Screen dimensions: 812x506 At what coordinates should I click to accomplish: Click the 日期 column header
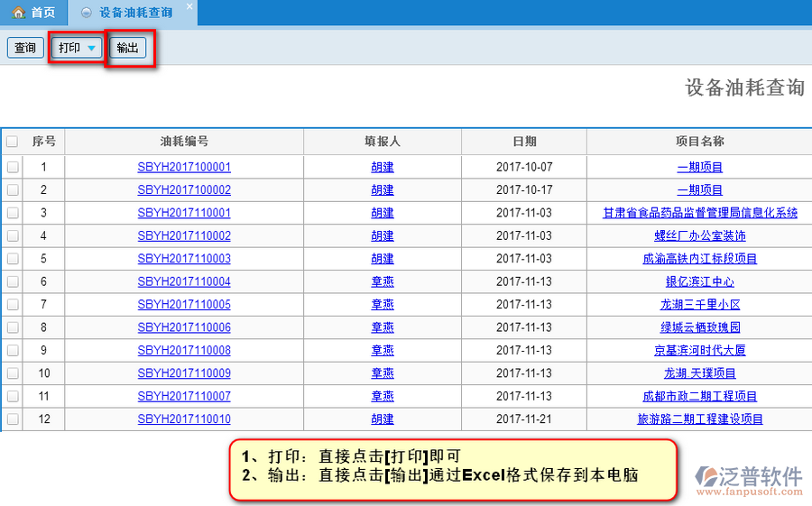pos(524,142)
